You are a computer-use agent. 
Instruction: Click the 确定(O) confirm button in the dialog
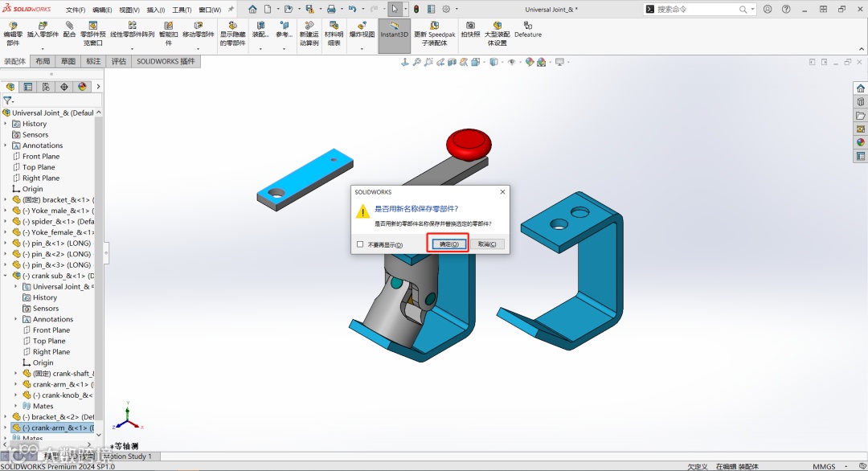tap(448, 244)
